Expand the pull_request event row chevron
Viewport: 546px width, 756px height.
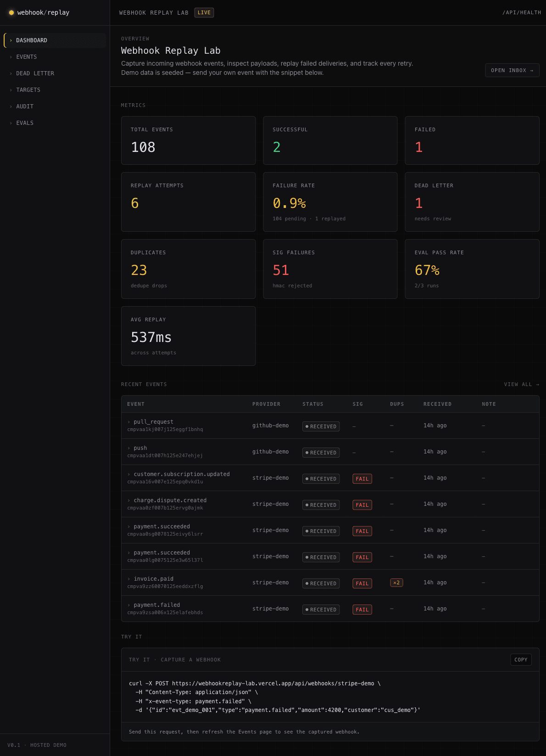pos(129,422)
